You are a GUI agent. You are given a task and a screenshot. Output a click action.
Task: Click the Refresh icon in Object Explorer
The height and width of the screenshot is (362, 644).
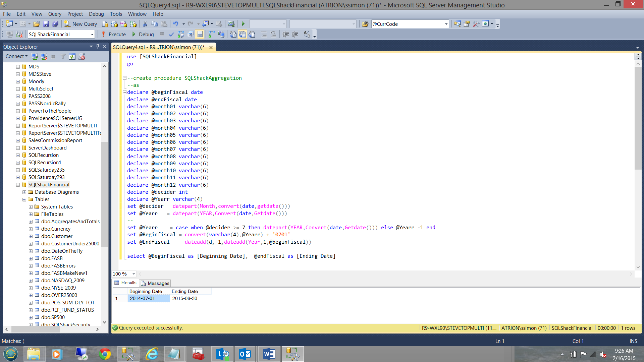(72, 56)
